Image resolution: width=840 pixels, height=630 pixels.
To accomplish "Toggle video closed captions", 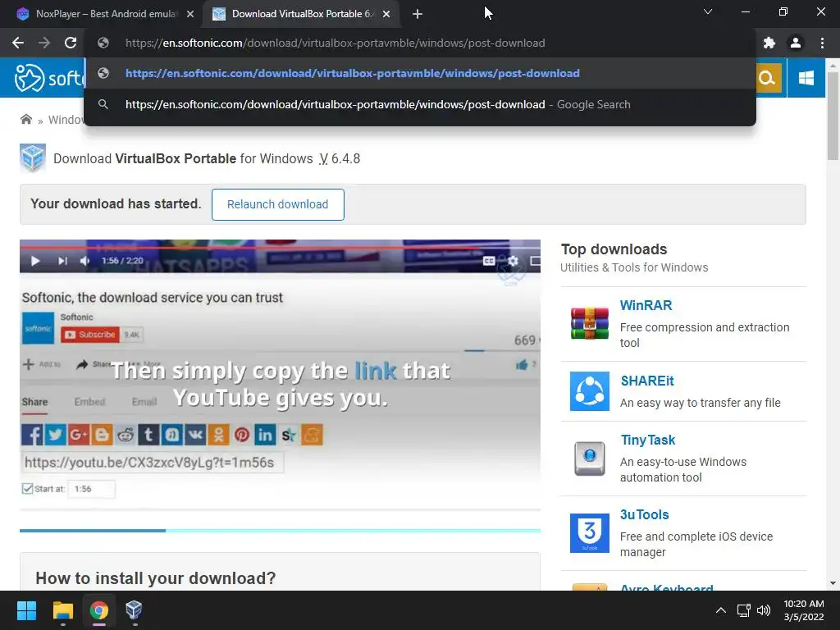I will point(489,261).
